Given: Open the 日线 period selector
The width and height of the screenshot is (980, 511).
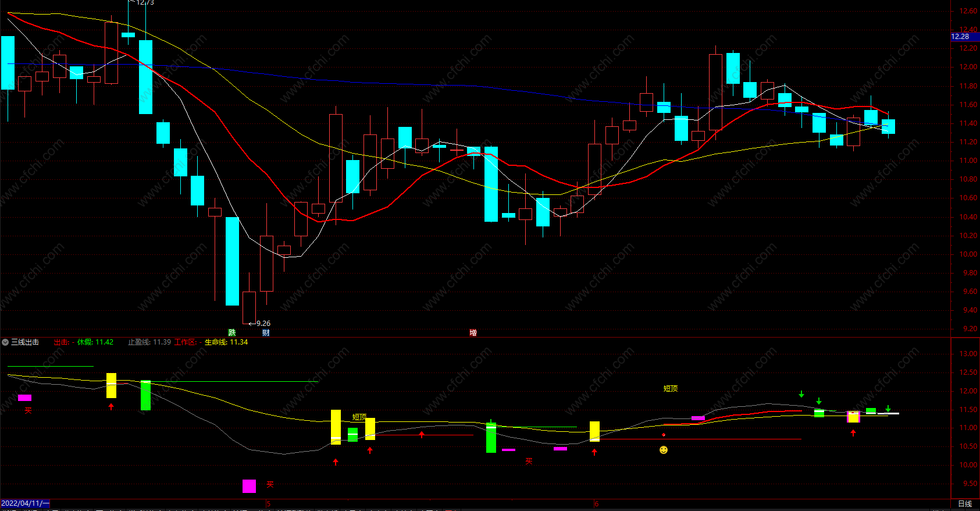Looking at the screenshot, I should [965, 503].
